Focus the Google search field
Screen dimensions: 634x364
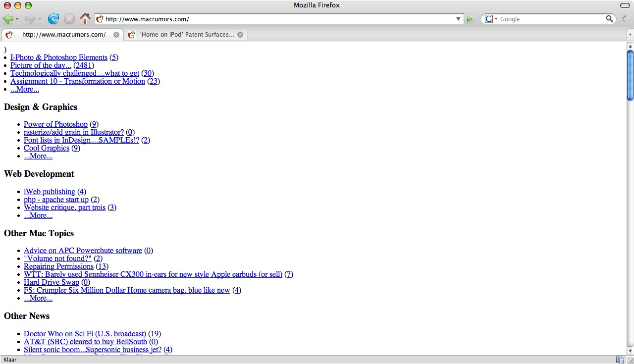551,19
